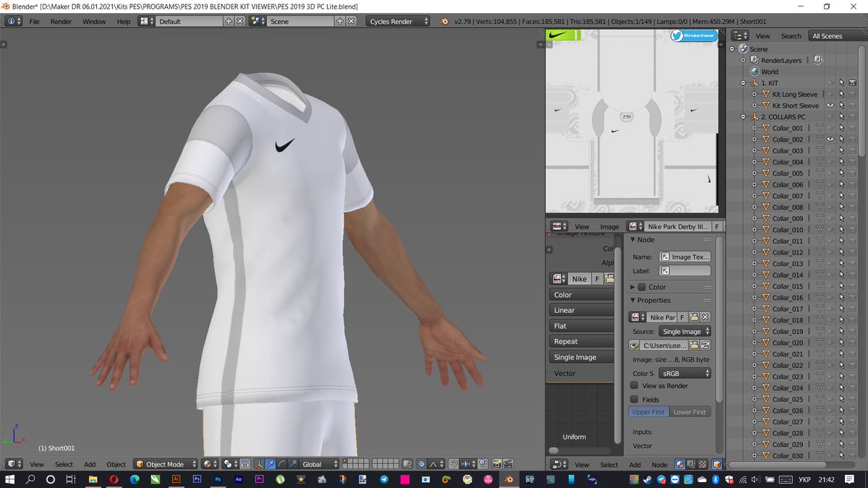
Task: Select the scale manipulator icon
Action: [x=292, y=464]
